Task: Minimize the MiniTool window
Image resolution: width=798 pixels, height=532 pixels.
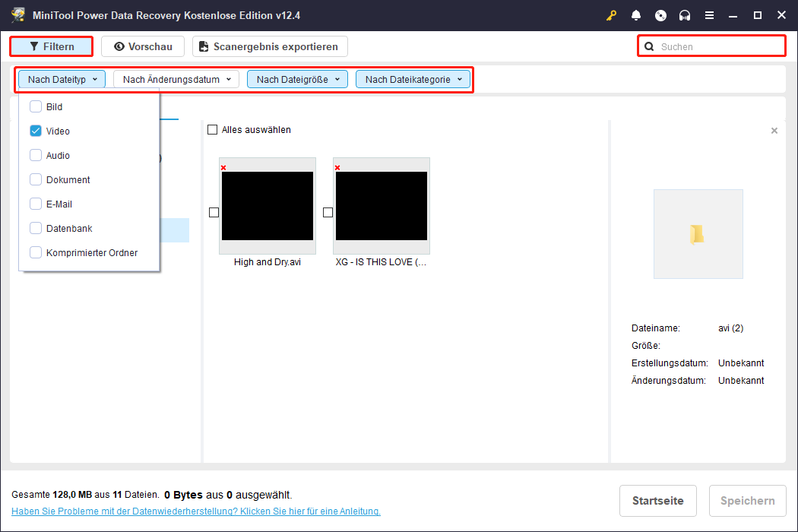Action: [733, 15]
